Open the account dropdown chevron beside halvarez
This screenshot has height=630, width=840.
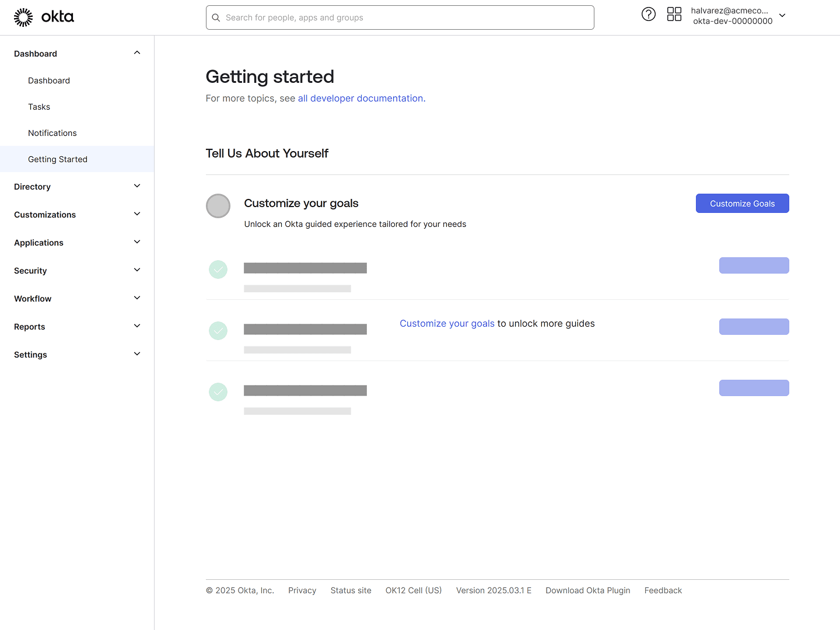click(x=782, y=16)
